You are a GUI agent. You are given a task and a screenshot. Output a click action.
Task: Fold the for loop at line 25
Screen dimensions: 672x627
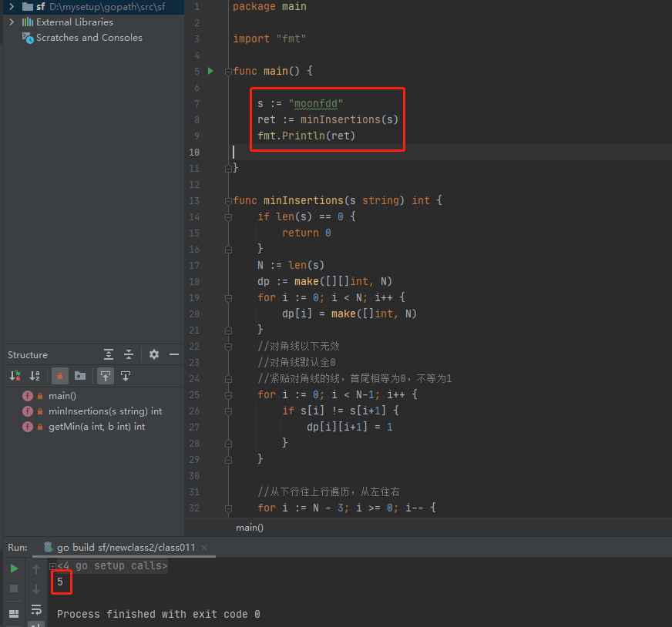228,395
